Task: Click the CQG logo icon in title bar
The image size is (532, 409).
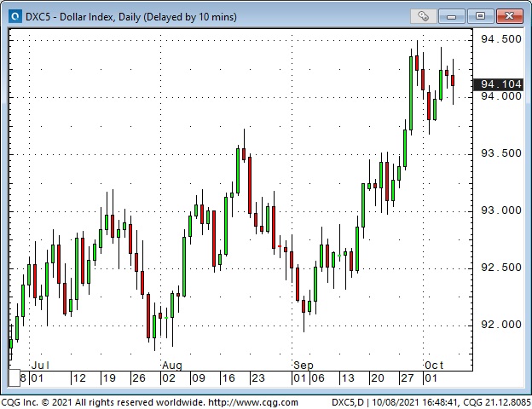Action: tap(15, 16)
